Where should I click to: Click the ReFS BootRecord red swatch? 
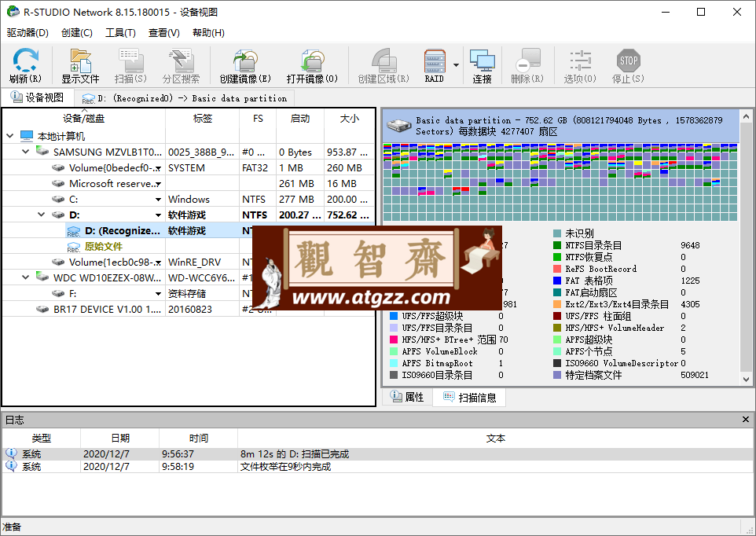(557, 269)
